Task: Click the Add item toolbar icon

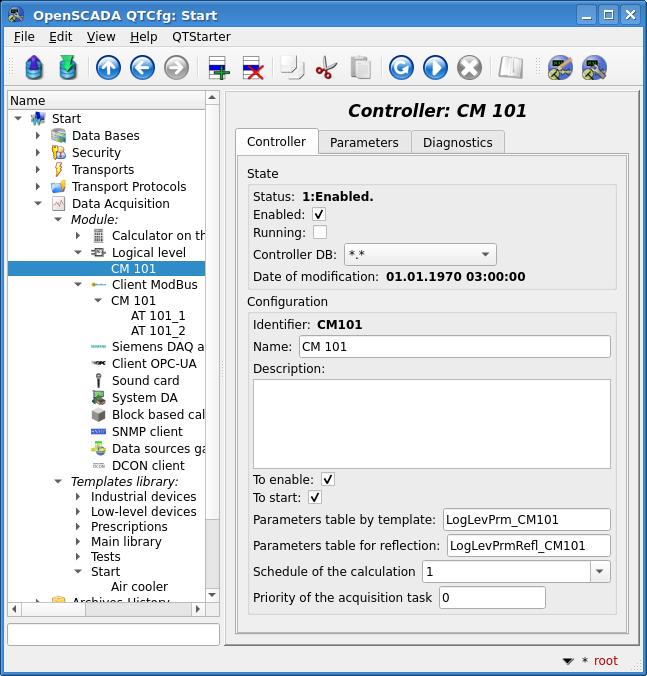Action: click(219, 68)
